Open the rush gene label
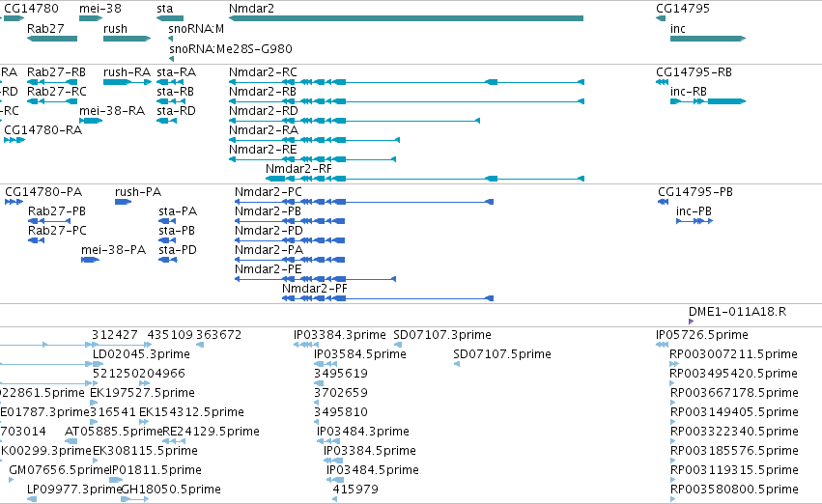This screenshot has height=504, width=822. pos(115,28)
